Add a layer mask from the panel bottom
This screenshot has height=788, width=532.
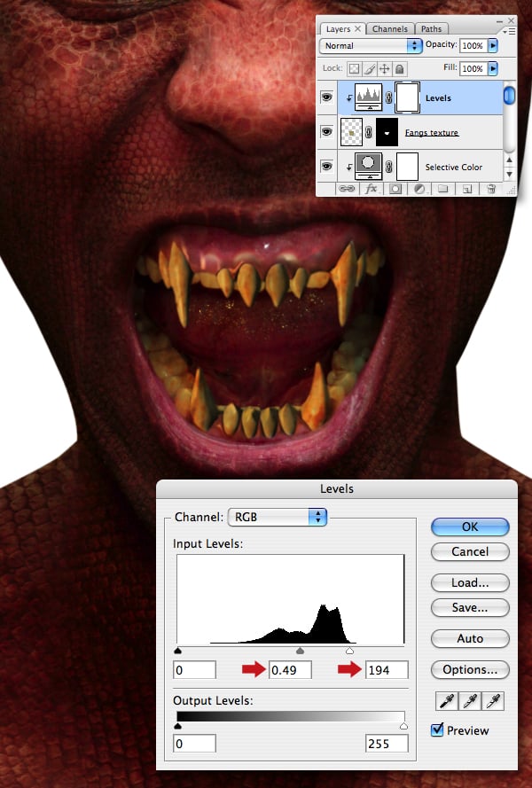coord(395,189)
